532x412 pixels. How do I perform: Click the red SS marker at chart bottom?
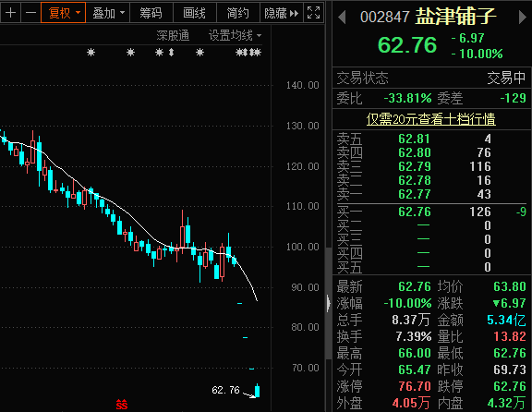[x=122, y=405]
